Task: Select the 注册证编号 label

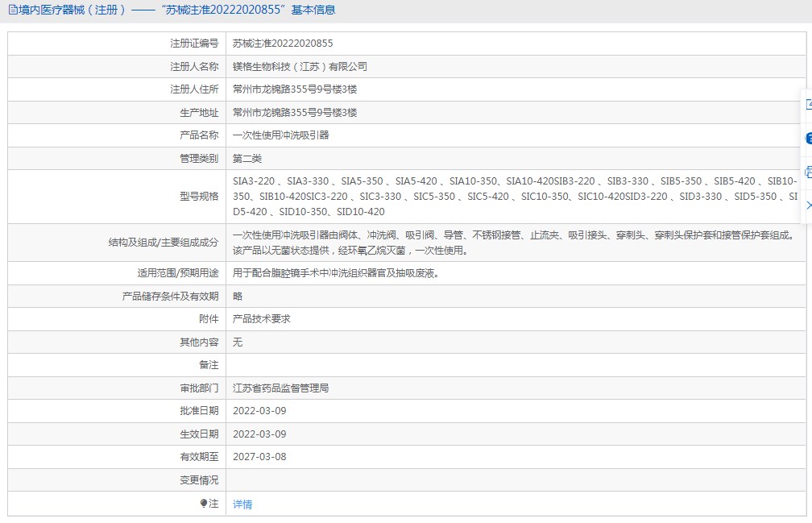Action: point(194,44)
